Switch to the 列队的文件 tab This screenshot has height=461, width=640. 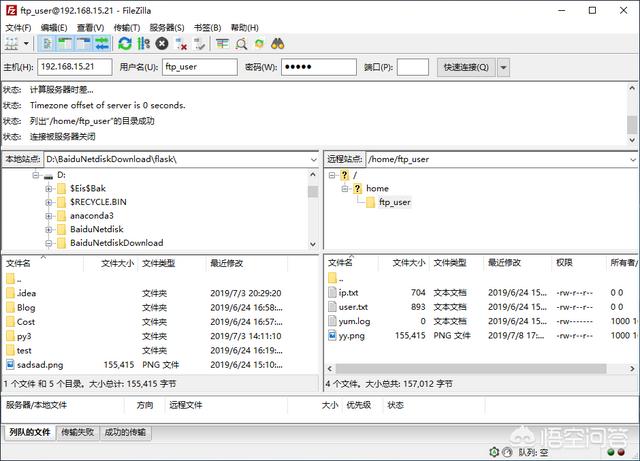tap(30, 432)
